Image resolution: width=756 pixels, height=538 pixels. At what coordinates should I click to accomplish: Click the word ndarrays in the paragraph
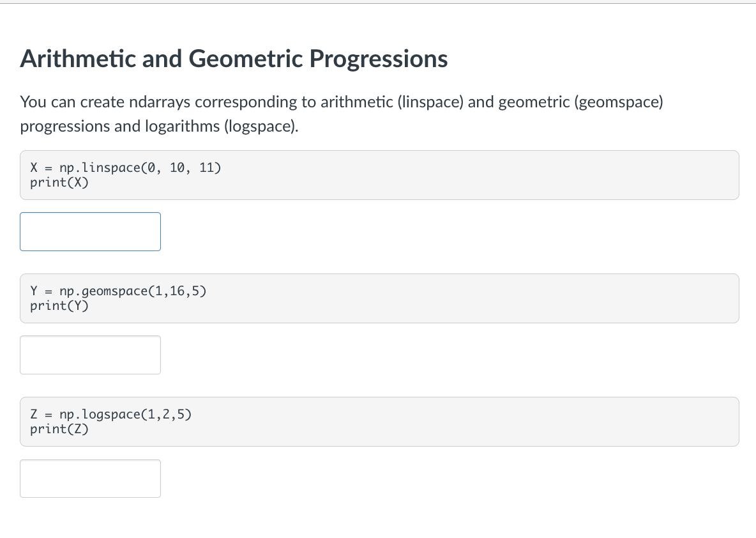pyautogui.click(x=160, y=102)
